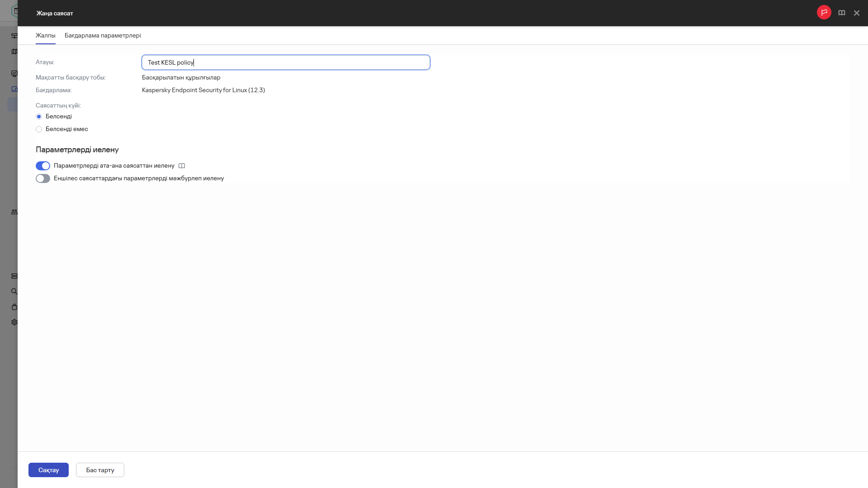Screen dimensions: 868x488
Task: Open help icon beside parent policy inheritance
Action: (182, 166)
